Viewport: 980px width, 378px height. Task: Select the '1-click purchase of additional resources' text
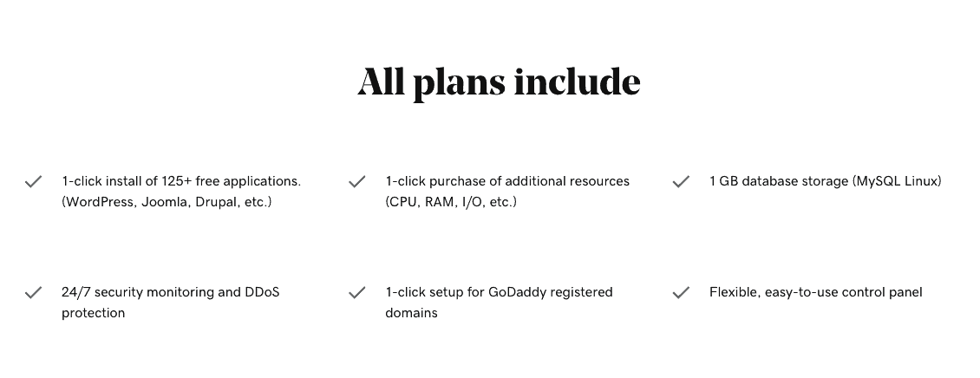tap(507, 181)
